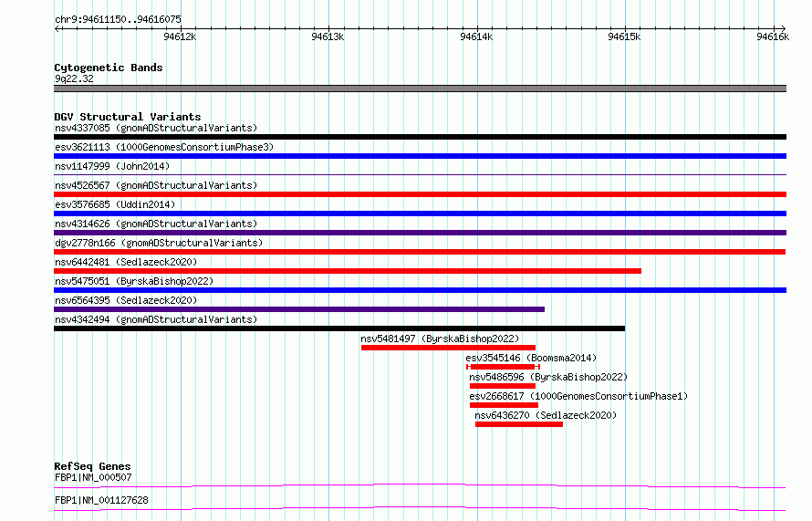The width and height of the screenshot is (812, 521).
Task: Select the red dgv2778n166 variant bar
Action: click(420, 252)
